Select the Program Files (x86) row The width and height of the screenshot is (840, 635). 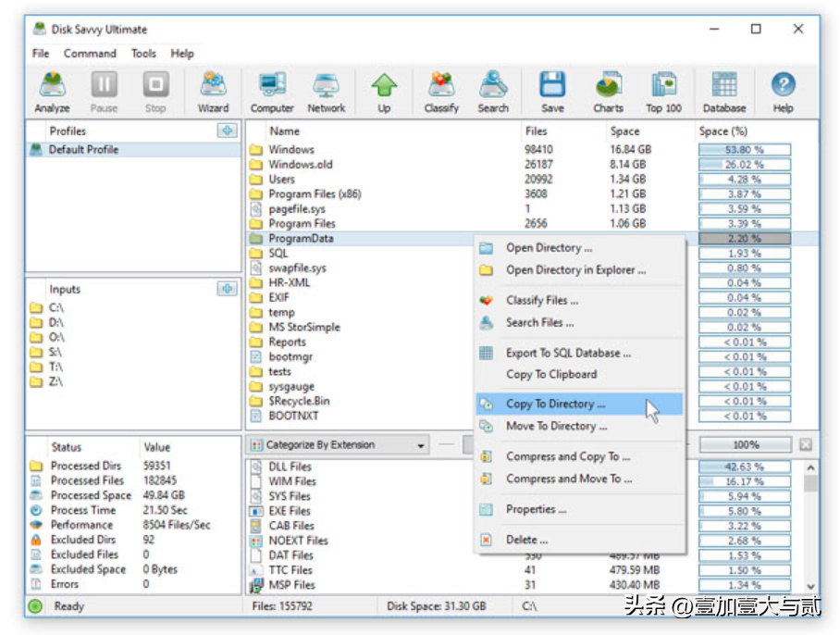533,193
